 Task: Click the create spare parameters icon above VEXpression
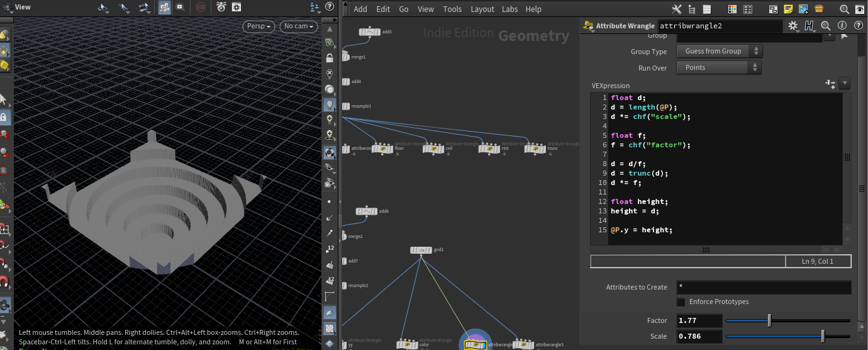coord(830,83)
